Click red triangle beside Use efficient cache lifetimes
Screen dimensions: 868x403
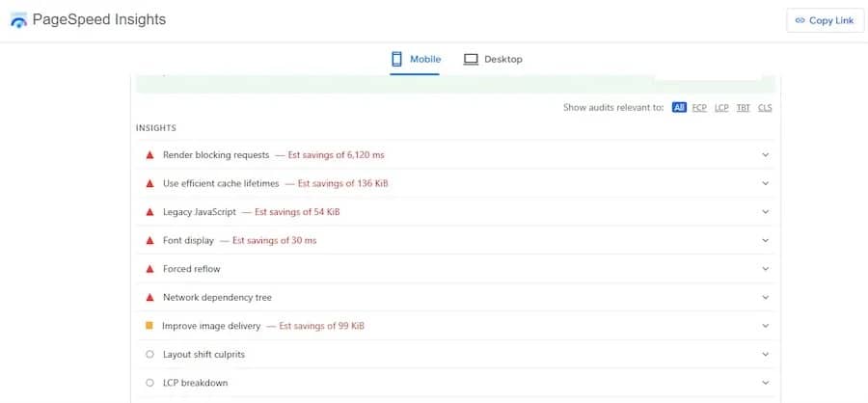click(149, 183)
